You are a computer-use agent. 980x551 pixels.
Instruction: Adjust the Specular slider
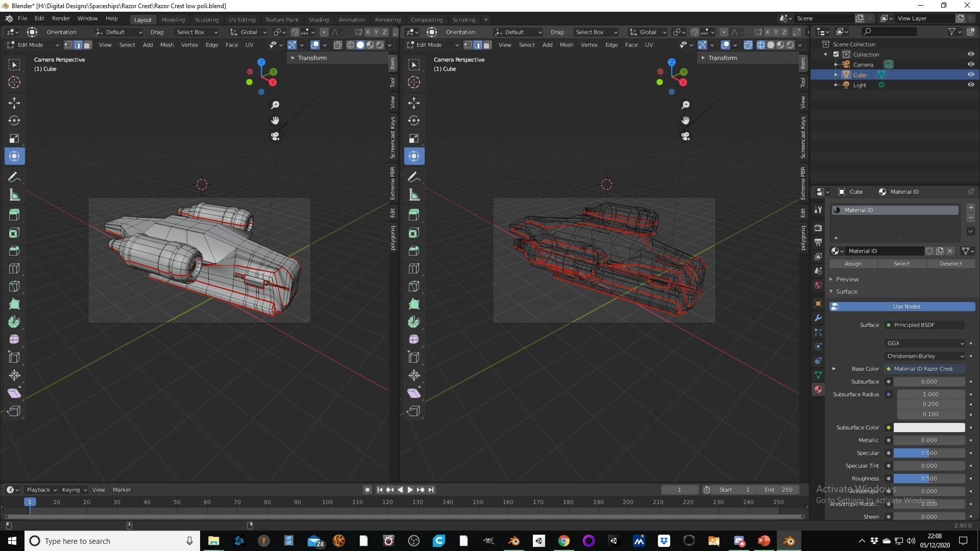[x=929, y=453]
